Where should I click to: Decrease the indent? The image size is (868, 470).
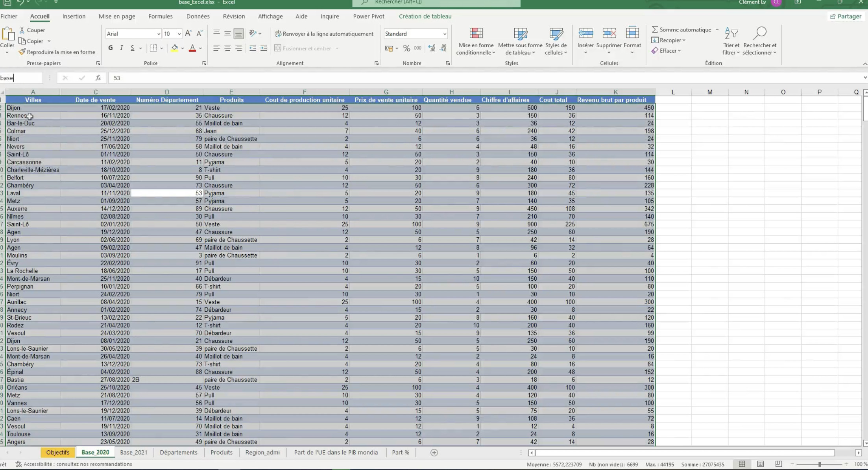253,48
